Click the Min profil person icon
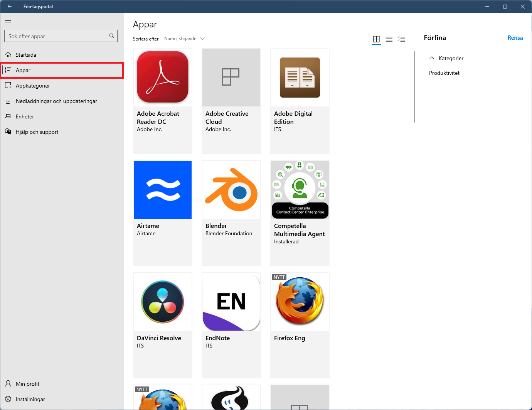The image size is (532, 410). (x=8, y=383)
